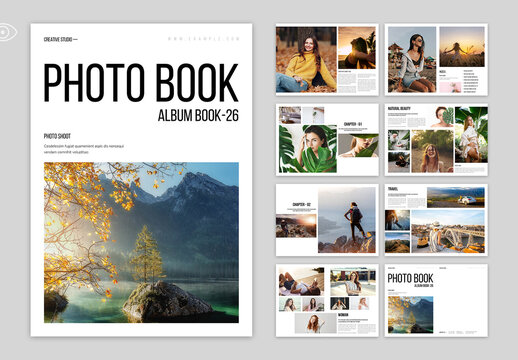Click the large PHOTO BOOK cover title
Image resolution: width=518 pixels, height=360 pixels.
(x=141, y=83)
